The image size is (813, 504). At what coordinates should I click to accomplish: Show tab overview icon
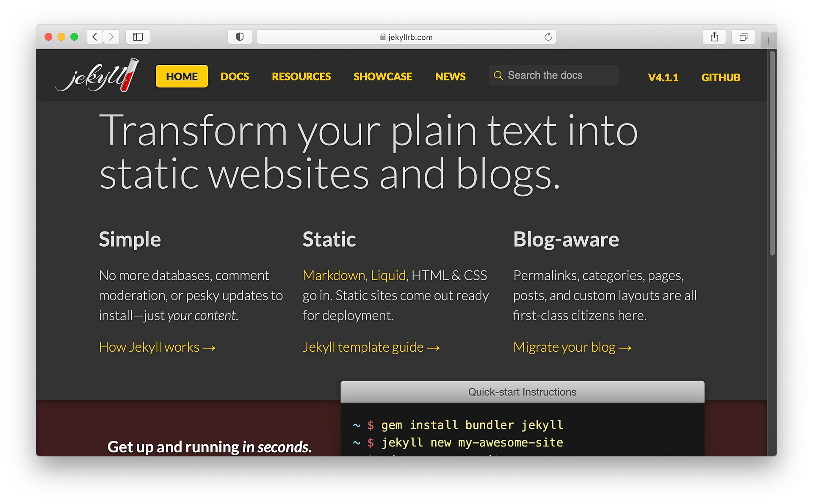click(x=744, y=37)
